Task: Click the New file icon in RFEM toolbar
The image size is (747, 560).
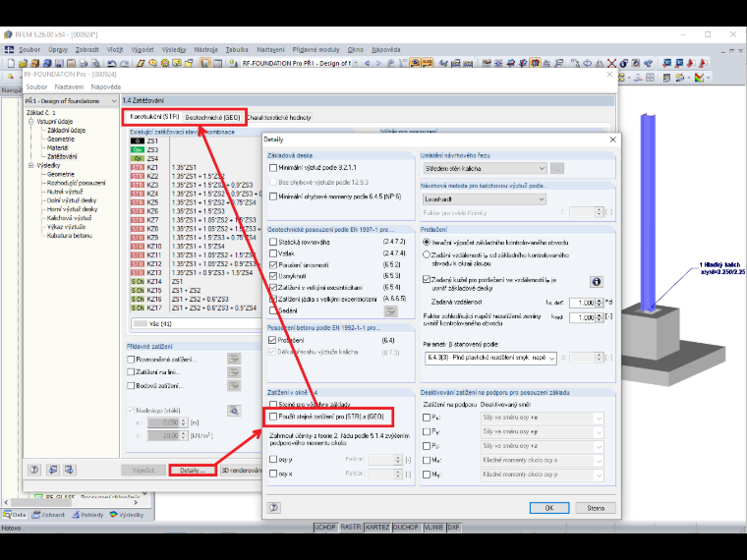Action: click(11, 63)
